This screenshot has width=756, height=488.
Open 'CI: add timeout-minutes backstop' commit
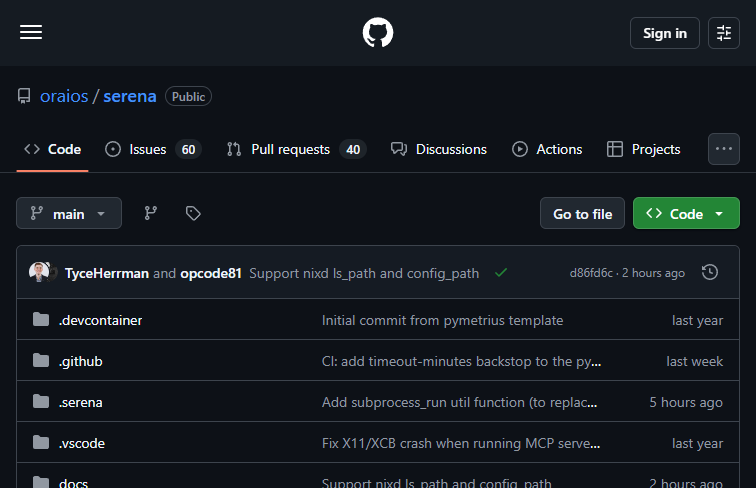[x=461, y=361]
